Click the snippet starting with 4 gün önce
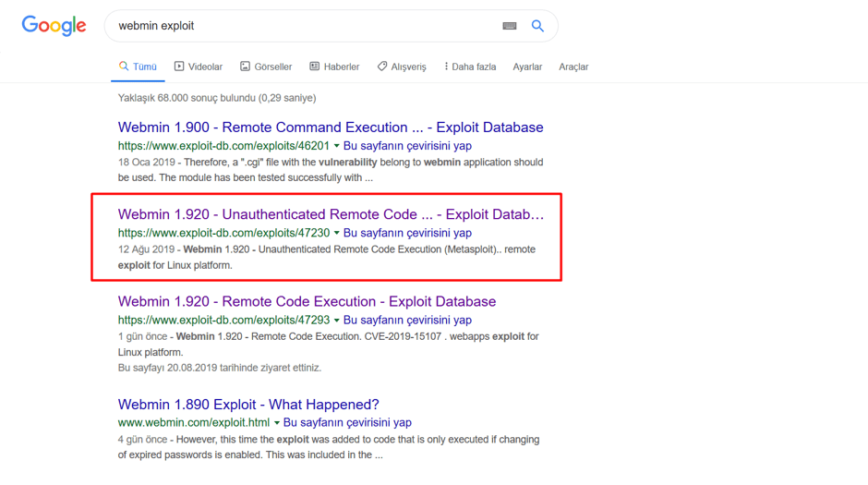The width and height of the screenshot is (868, 485). 329,447
